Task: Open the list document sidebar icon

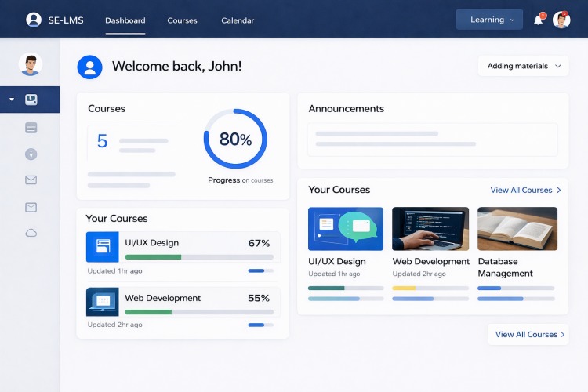Action: (31, 128)
